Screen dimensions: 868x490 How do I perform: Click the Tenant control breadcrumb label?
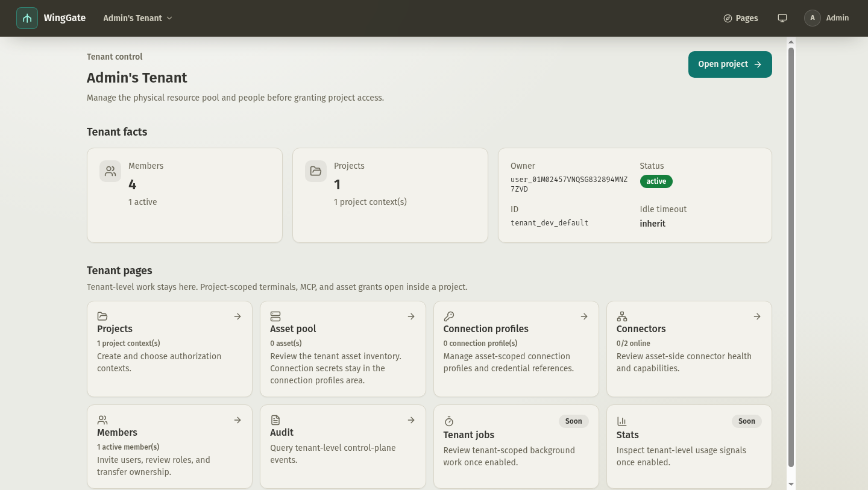tap(115, 57)
